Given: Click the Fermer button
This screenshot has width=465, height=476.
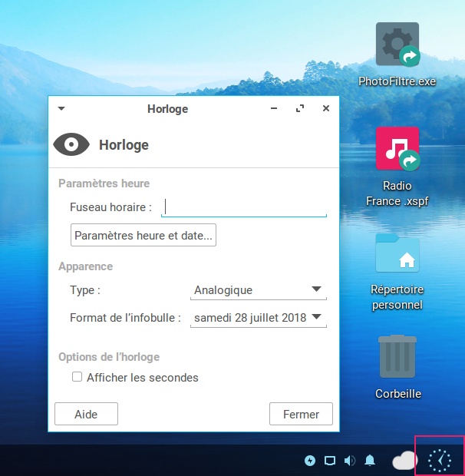Looking at the screenshot, I should click(x=301, y=414).
